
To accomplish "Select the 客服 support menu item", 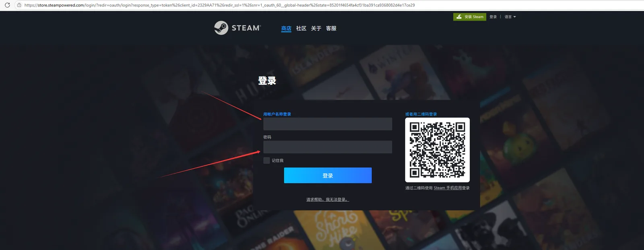I will (x=331, y=28).
